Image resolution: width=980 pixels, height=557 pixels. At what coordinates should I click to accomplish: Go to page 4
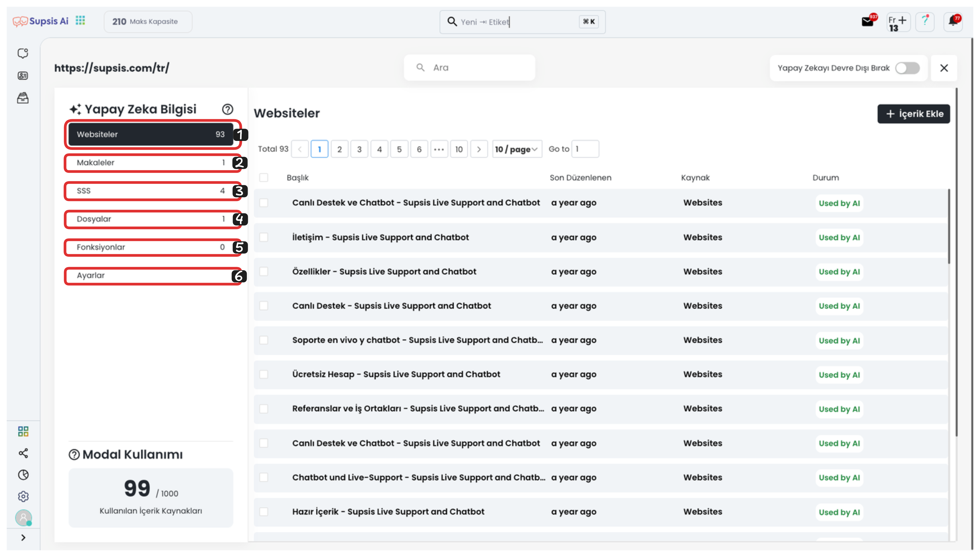(379, 149)
